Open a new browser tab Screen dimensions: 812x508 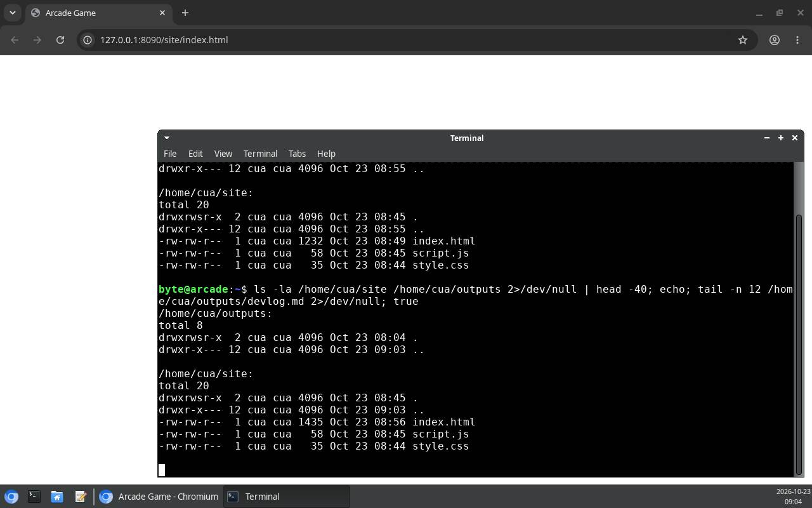(185, 13)
